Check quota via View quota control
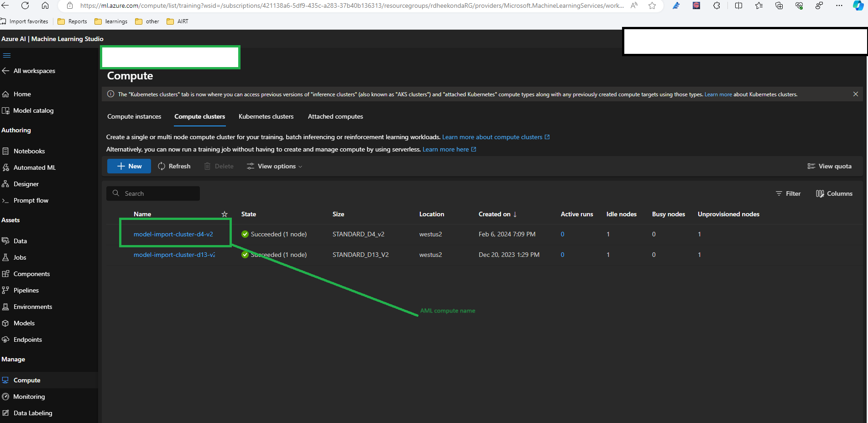868x423 pixels. coord(830,166)
